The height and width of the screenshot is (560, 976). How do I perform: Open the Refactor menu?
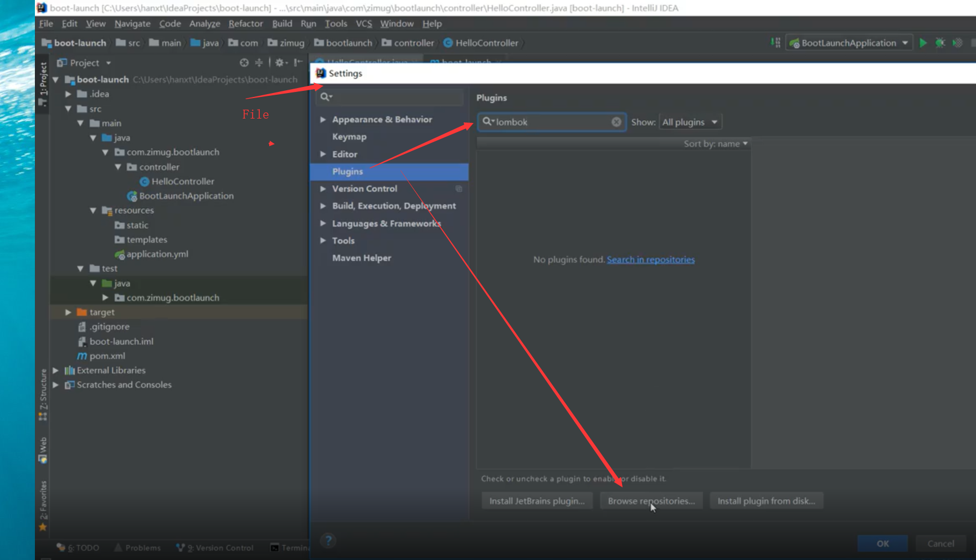coord(246,23)
